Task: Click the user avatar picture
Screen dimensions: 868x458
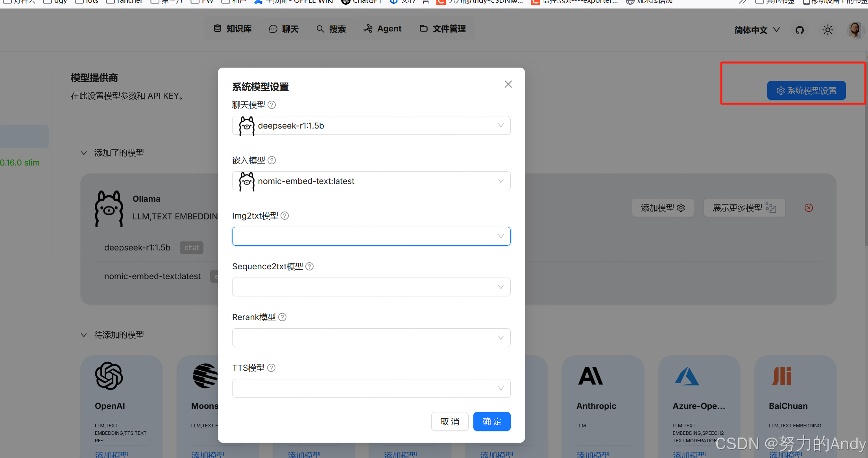Action: point(855,30)
